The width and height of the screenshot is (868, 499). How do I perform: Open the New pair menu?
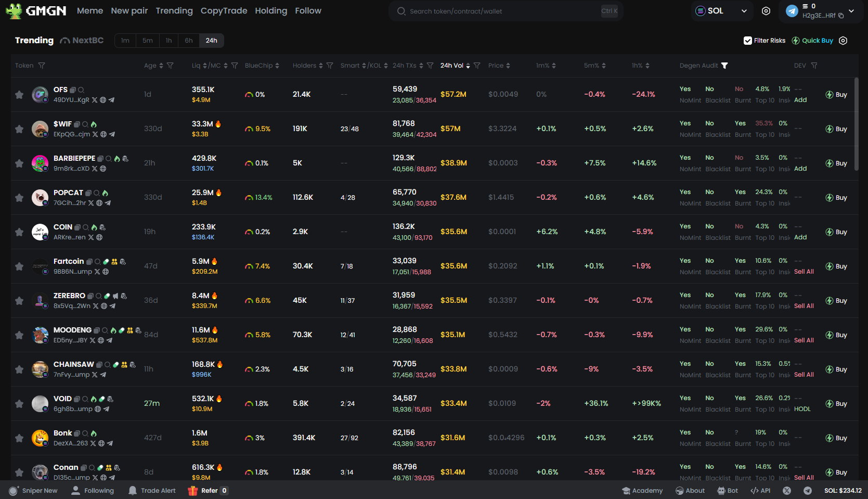point(129,11)
